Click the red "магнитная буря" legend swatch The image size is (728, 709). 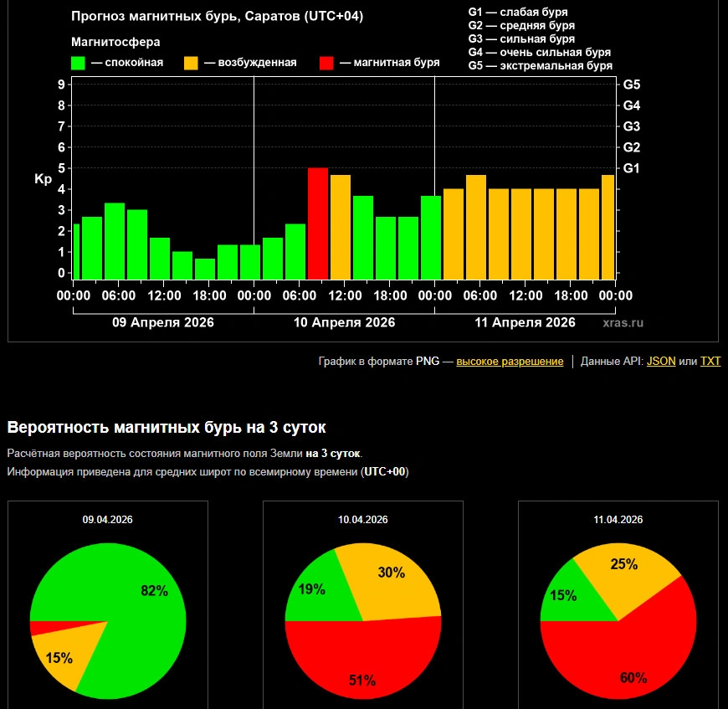tap(327, 63)
